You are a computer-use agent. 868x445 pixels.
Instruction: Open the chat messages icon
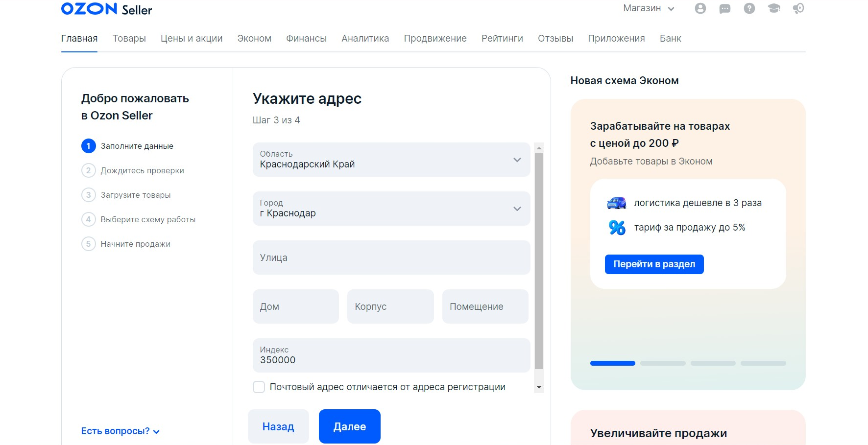(x=724, y=8)
